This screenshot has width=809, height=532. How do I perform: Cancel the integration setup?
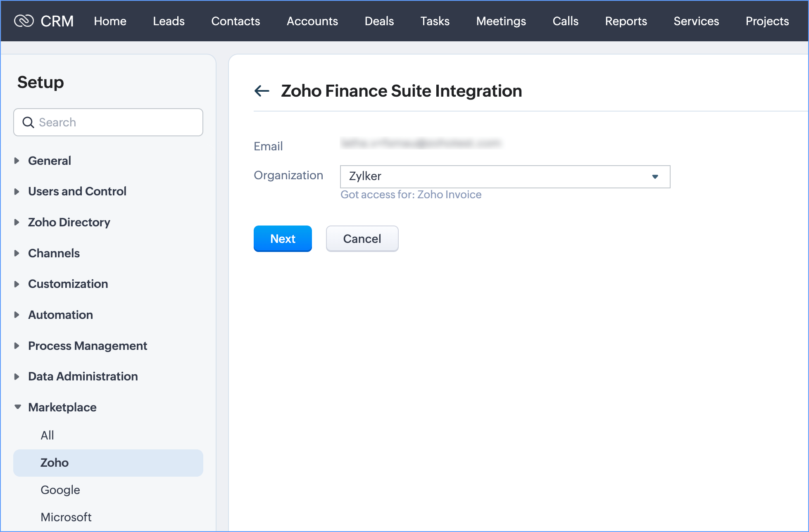click(362, 239)
